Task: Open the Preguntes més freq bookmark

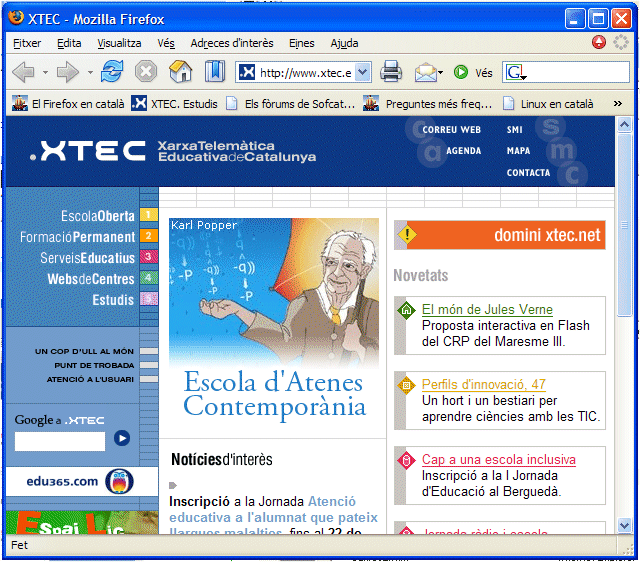Action: tap(427, 104)
